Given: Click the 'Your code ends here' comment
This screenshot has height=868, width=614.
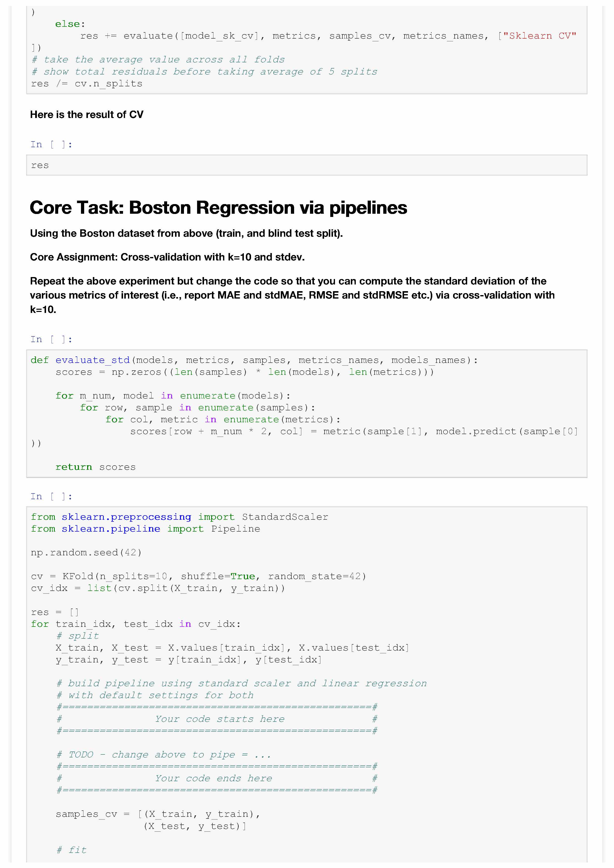Looking at the screenshot, I should [213, 778].
